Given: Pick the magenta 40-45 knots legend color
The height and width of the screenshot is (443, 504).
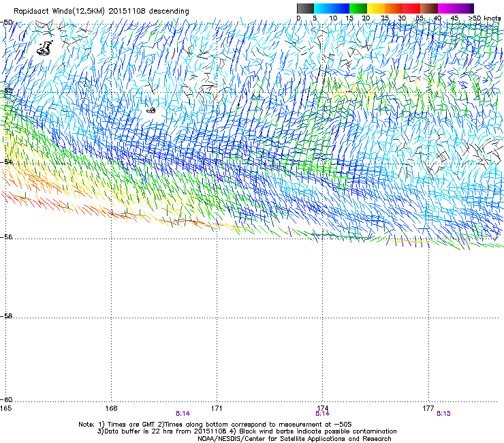Looking at the screenshot, I should (x=447, y=8).
